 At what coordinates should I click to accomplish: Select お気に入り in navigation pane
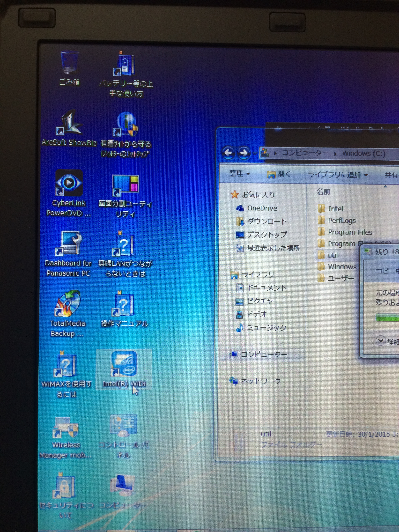click(253, 194)
